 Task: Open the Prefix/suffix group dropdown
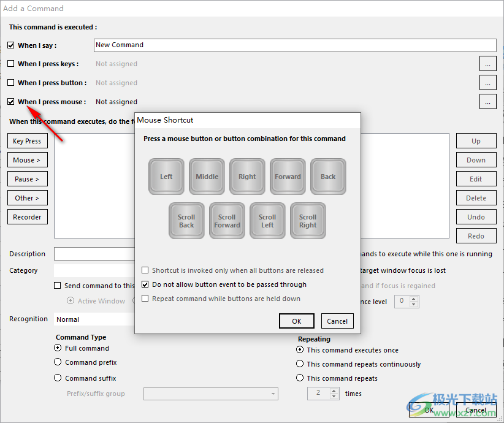click(x=211, y=394)
